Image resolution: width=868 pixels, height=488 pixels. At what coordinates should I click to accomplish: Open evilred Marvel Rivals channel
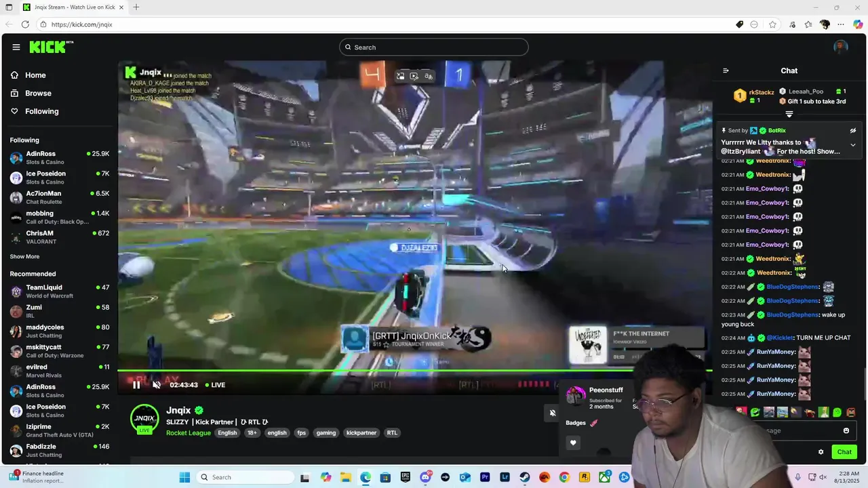pyautogui.click(x=60, y=371)
